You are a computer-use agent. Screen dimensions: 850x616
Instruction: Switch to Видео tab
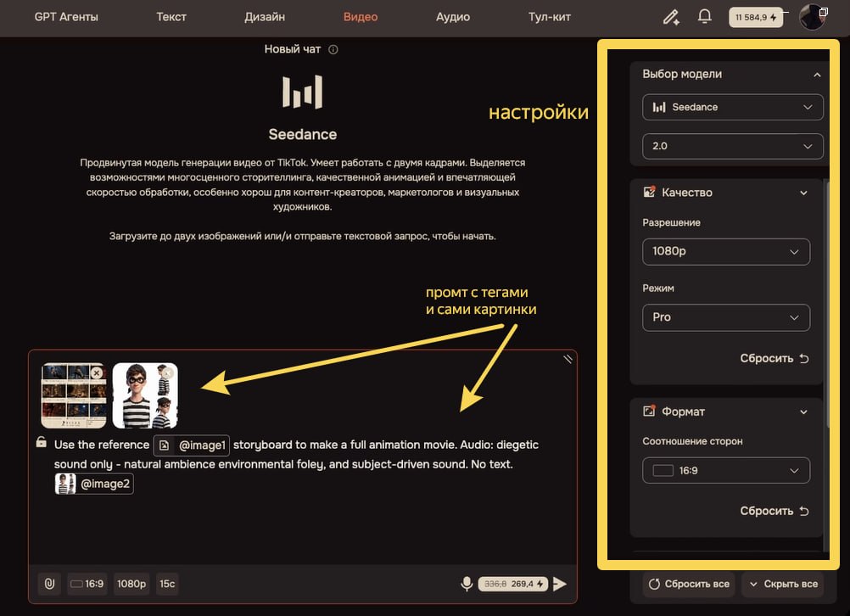click(361, 17)
